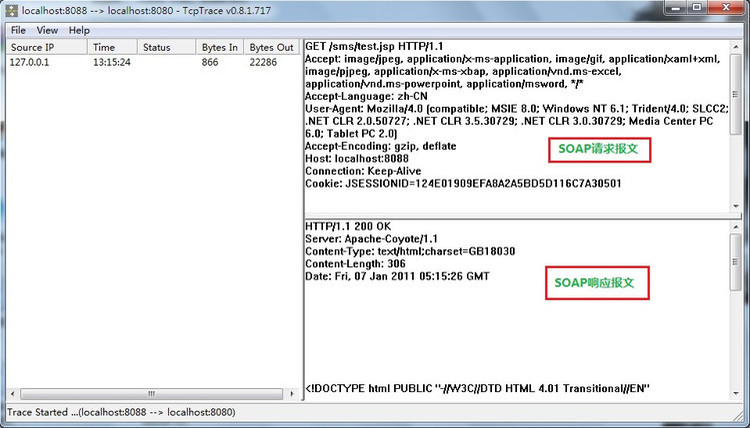The height and width of the screenshot is (428, 750).
Task: Click the Accept-Language: zh-CN header line
Action: click(366, 96)
